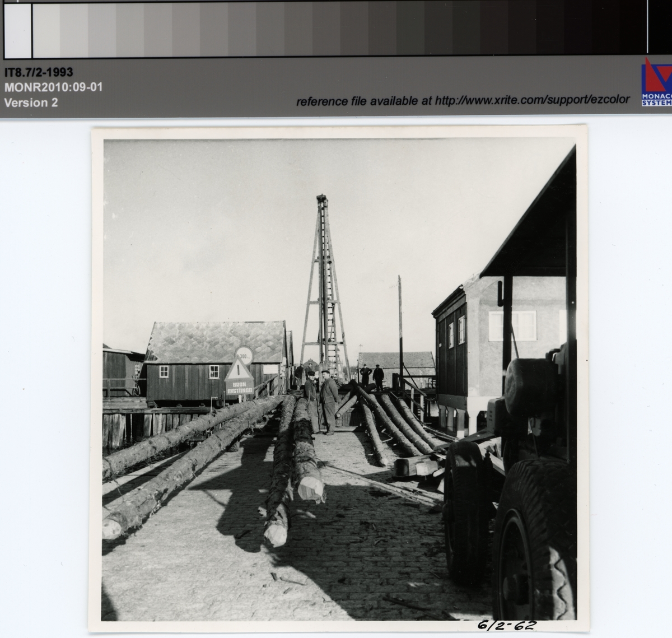
Task: Select the MONR2010:09-01 text
Action: (53, 87)
